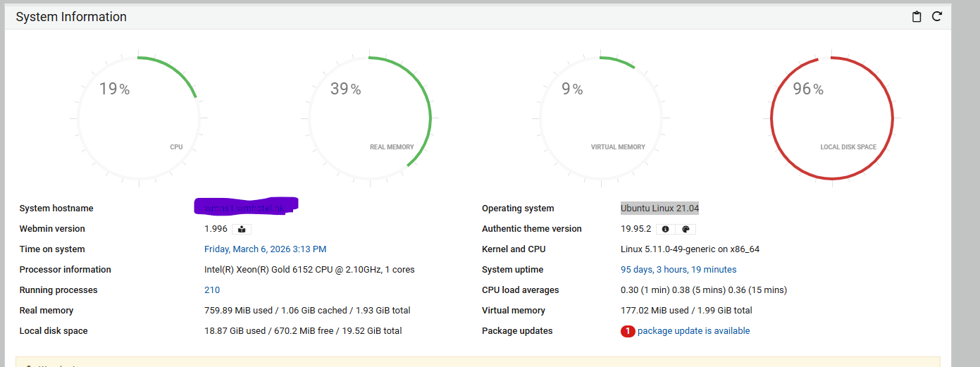The height and width of the screenshot is (367, 980).
Task: Click the System Information panel title
Action: point(71,17)
